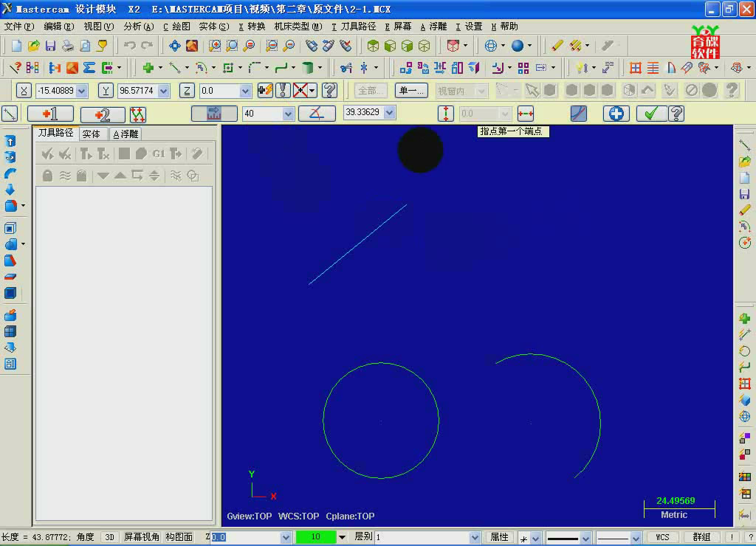Image resolution: width=756 pixels, height=546 pixels.
Task: Click the green color swatch labeled 10
Action: point(316,537)
